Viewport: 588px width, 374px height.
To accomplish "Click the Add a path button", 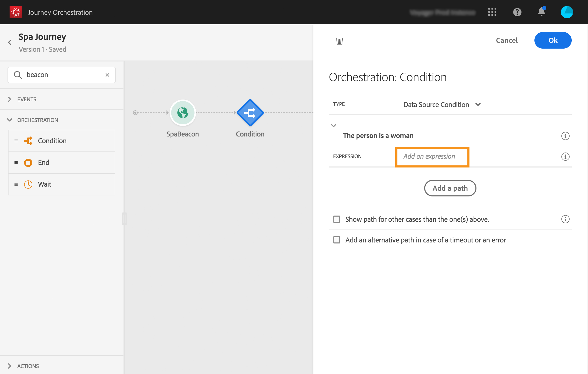I will [x=450, y=188].
